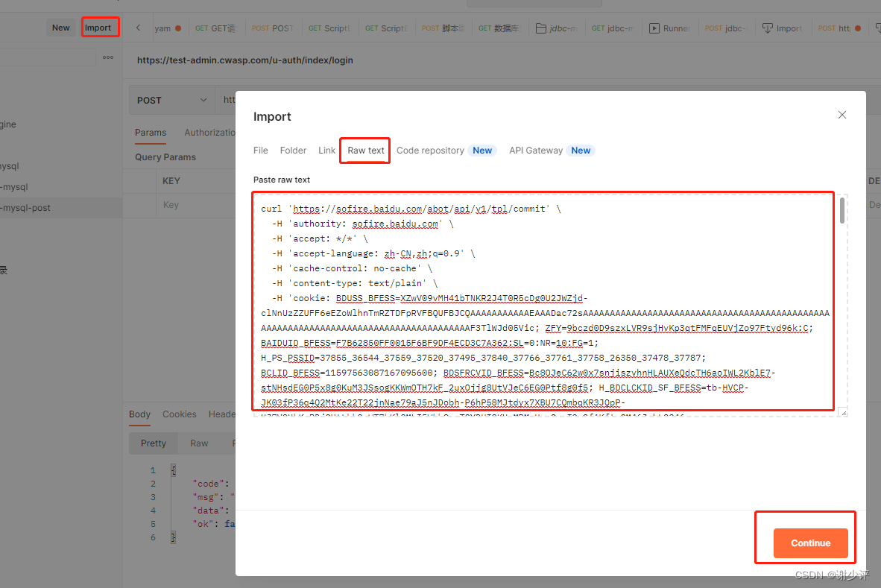The width and height of the screenshot is (881, 588).
Task: Click the sidebar search field
Action: (x=47, y=57)
